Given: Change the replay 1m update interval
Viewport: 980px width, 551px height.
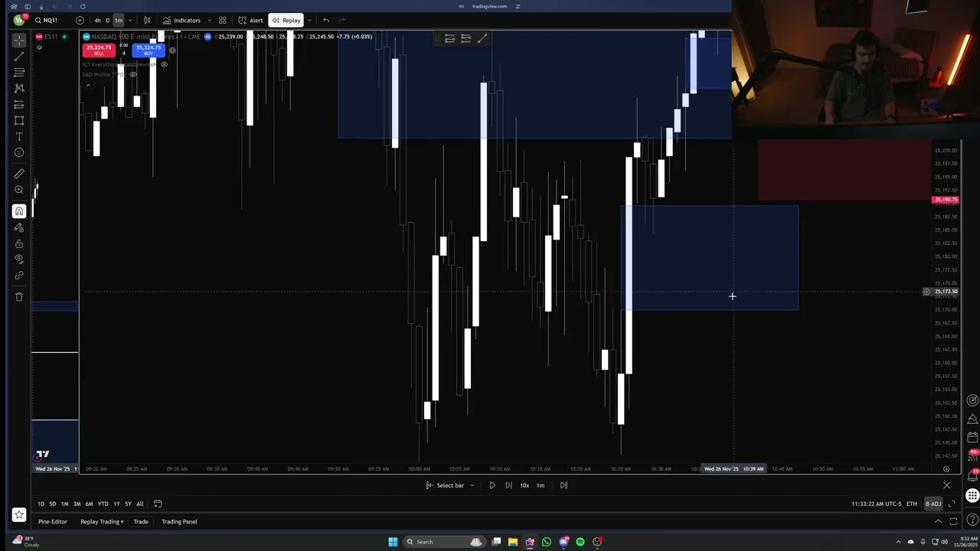Looking at the screenshot, I should 541,485.
